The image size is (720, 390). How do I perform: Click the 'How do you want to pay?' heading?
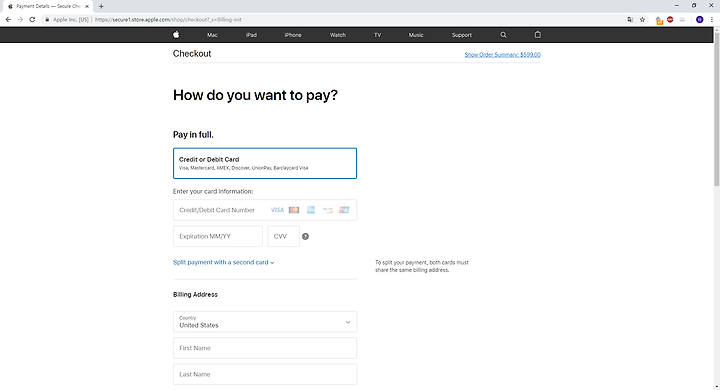[255, 95]
